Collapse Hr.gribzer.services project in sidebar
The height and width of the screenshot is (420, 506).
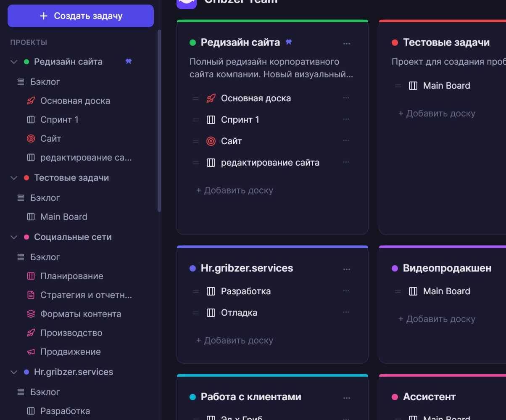click(14, 372)
